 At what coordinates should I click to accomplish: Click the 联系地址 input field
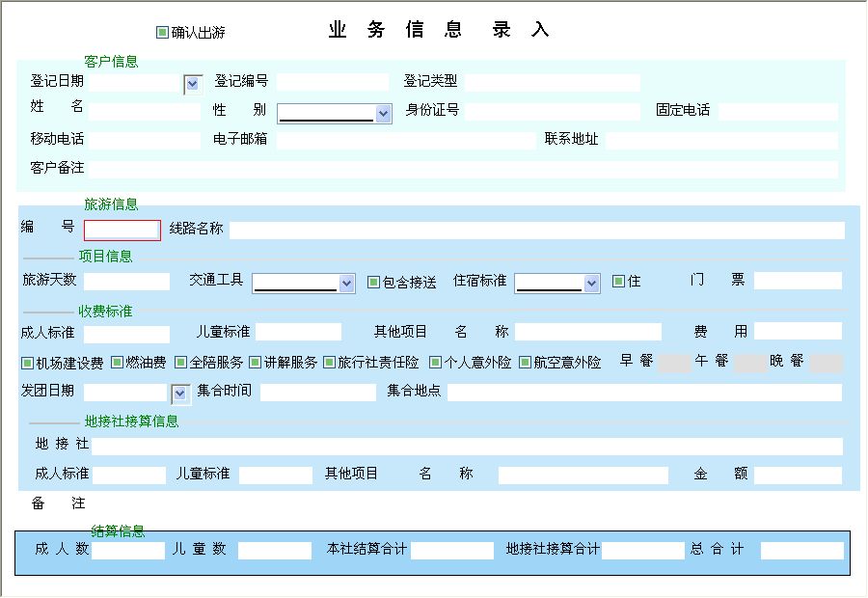pyautogui.click(x=721, y=140)
